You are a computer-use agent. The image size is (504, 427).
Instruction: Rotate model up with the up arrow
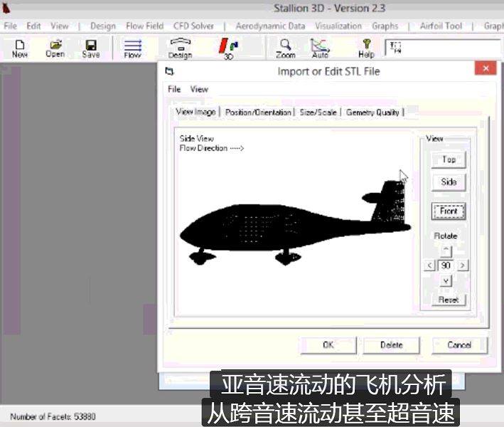pyautogui.click(x=446, y=251)
